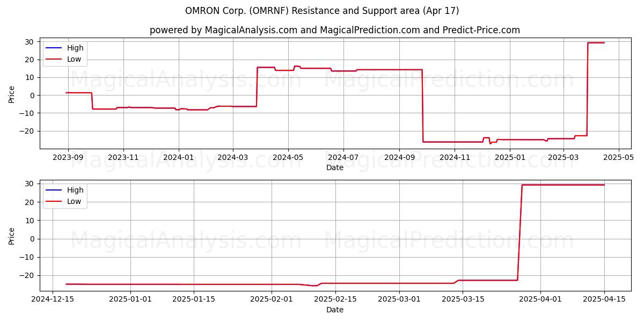Screen dimensions: 644x322
Task: Click the 2023-11 date tick label
Action: (x=123, y=157)
